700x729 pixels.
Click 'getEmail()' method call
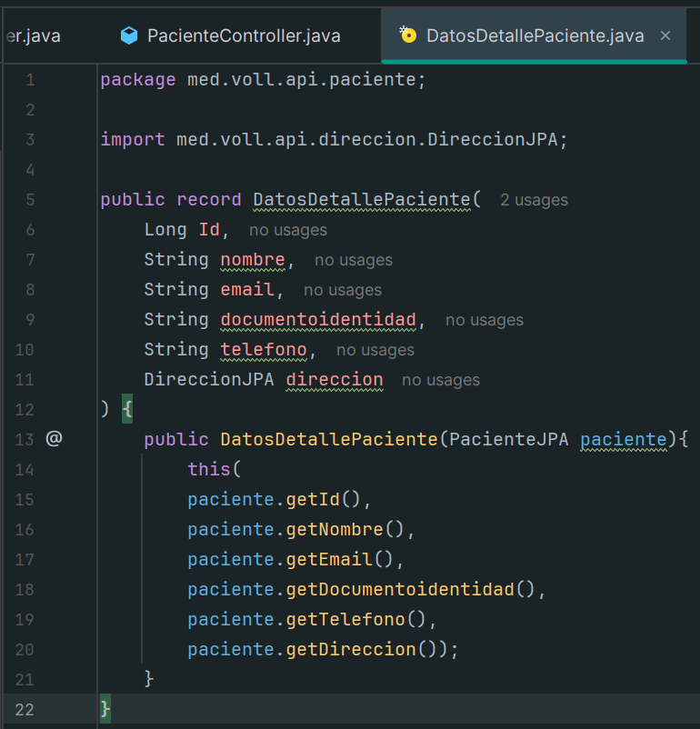(x=339, y=560)
